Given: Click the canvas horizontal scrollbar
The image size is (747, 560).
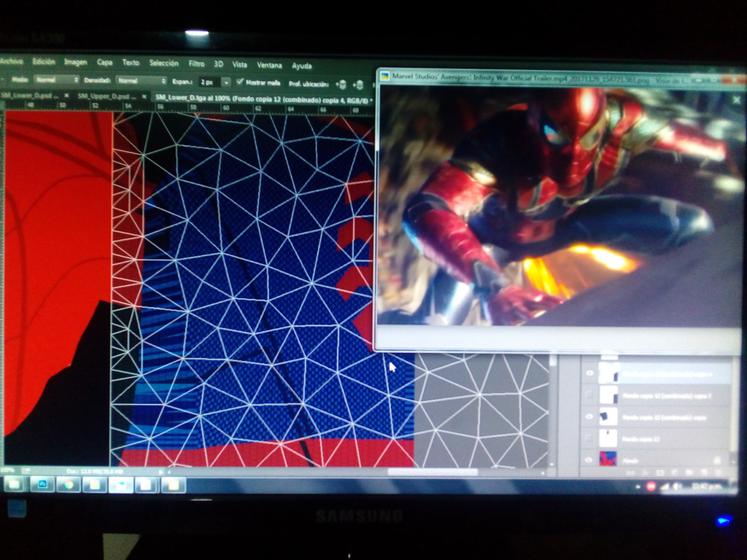Looking at the screenshot, I should [432, 472].
